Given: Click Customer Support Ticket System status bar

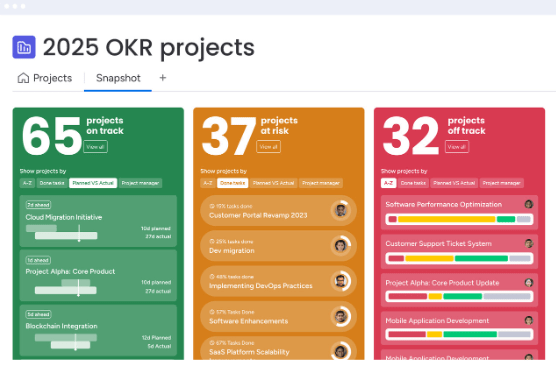Looking at the screenshot, I should pos(459,258).
